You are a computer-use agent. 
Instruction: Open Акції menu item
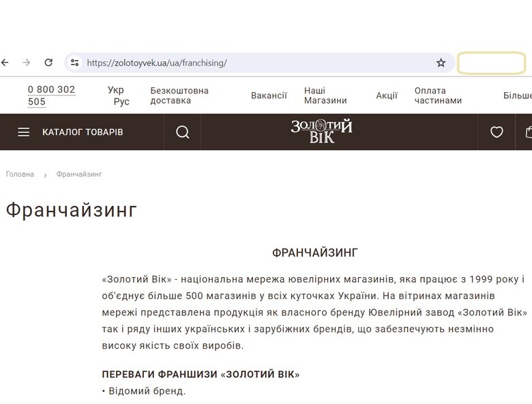pyautogui.click(x=387, y=96)
